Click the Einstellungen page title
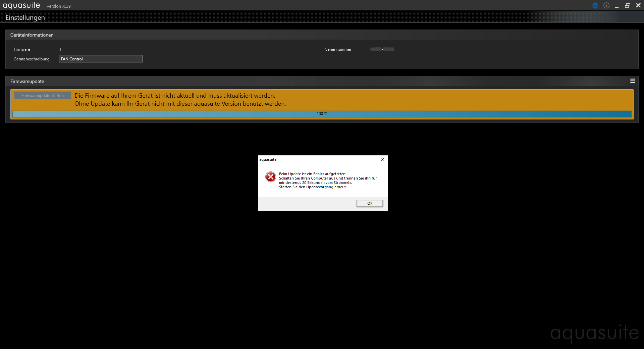The width and height of the screenshot is (644, 349). point(25,17)
